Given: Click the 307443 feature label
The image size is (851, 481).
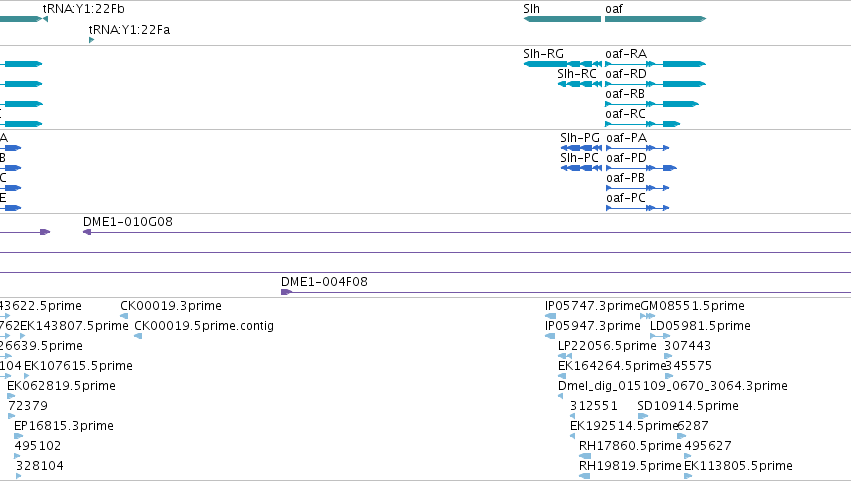Looking at the screenshot, I should click(x=687, y=346).
